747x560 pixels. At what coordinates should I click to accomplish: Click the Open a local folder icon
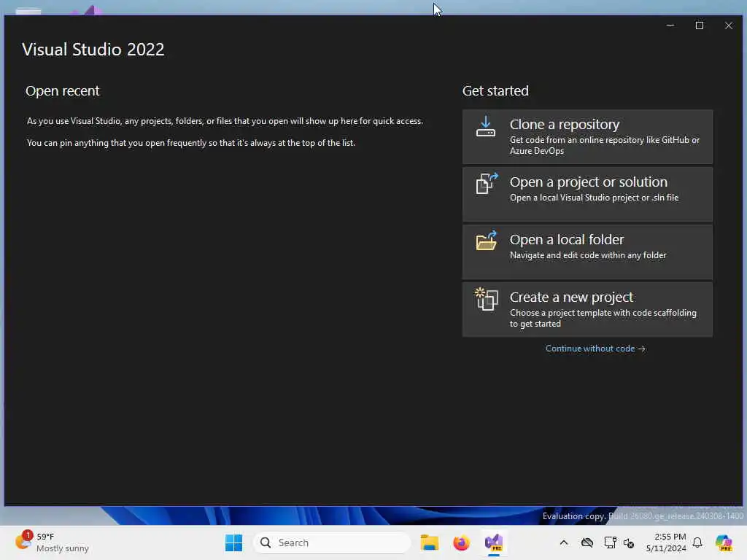[x=487, y=241]
